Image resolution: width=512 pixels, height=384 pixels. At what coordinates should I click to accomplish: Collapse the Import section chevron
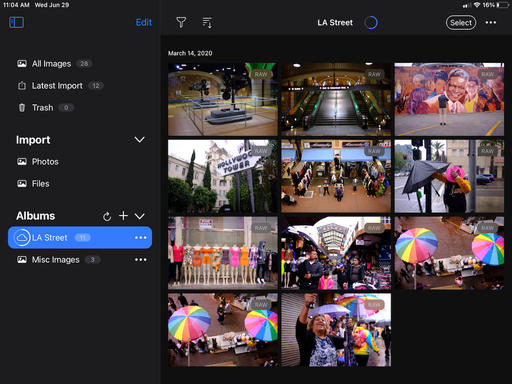pos(139,140)
